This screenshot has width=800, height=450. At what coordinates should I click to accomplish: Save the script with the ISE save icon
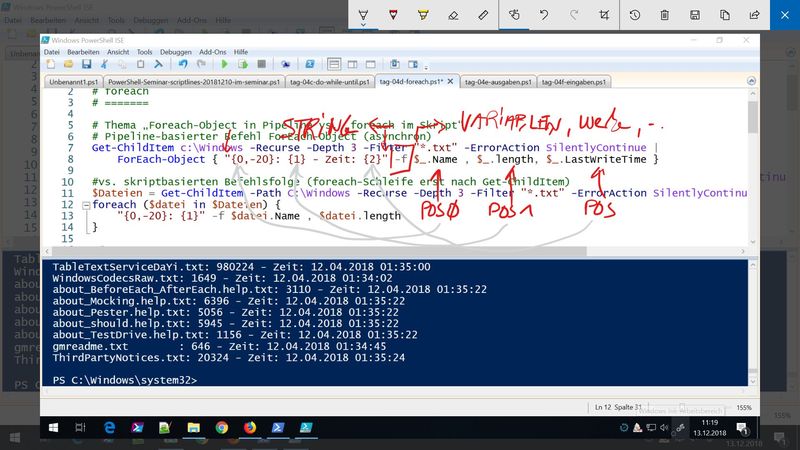click(87, 64)
